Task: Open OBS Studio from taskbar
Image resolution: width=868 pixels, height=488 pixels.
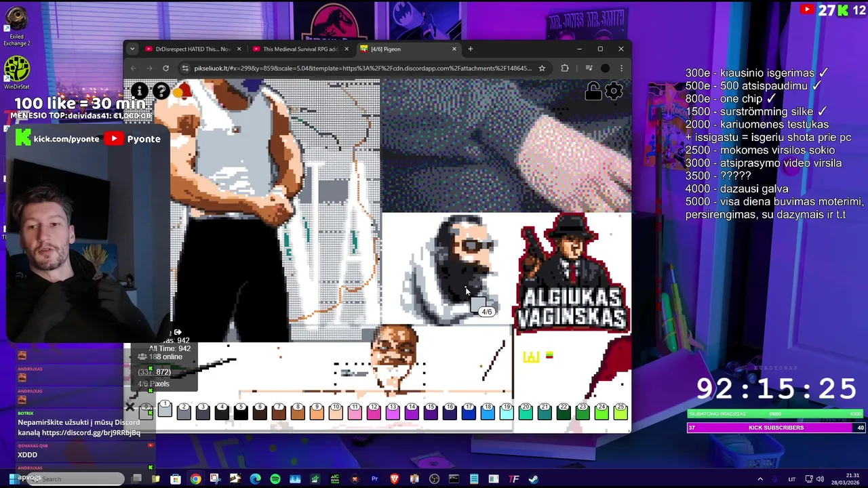Action: (x=434, y=479)
